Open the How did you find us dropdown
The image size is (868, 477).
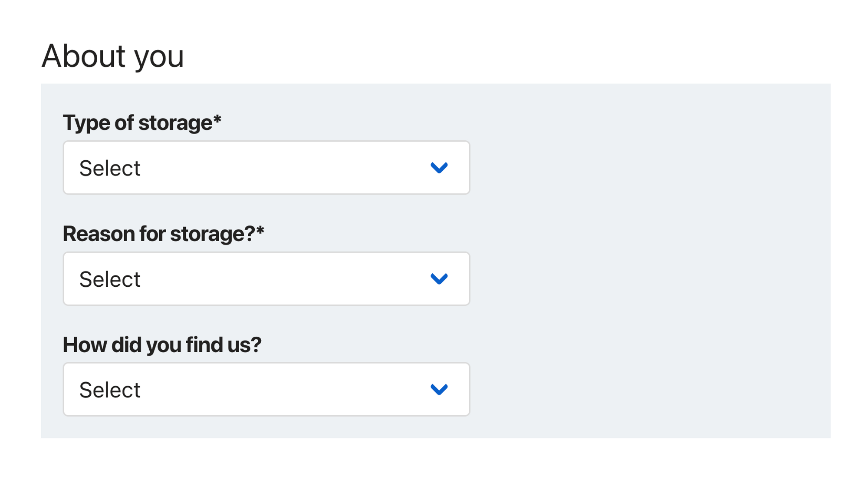pos(266,389)
